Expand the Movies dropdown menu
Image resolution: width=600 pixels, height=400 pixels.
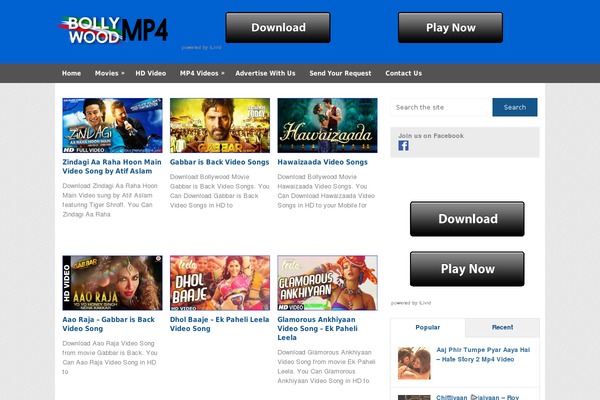[109, 73]
